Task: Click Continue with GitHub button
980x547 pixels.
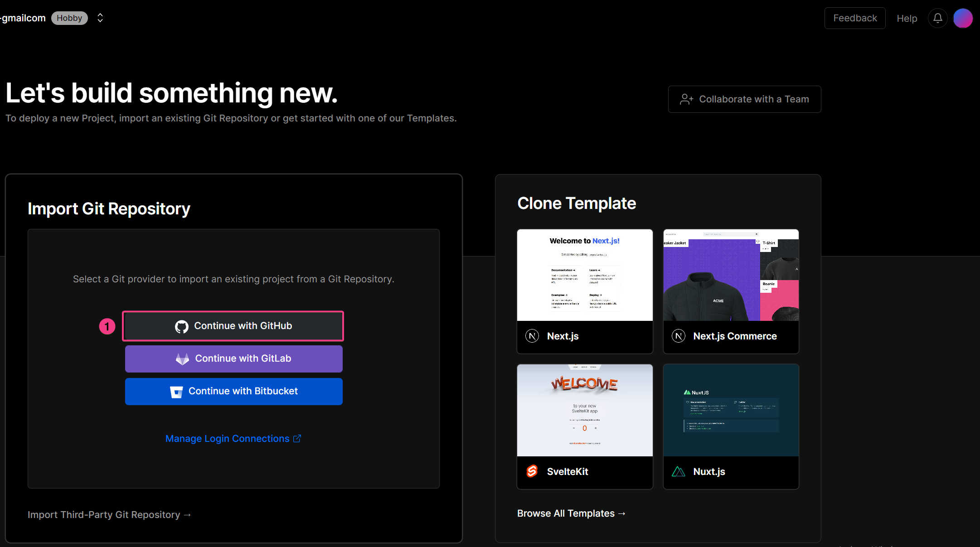Action: (x=233, y=326)
